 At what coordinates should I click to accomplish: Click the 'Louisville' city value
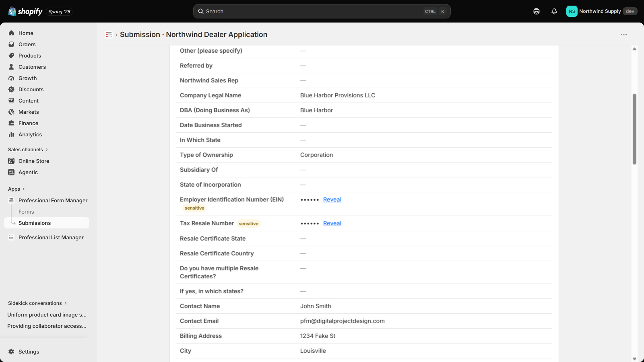coord(313,351)
